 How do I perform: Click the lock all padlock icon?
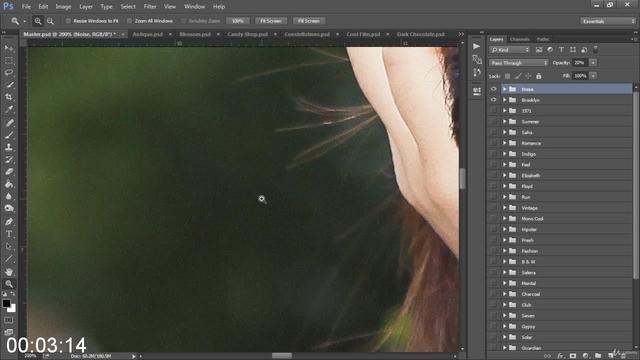[x=539, y=76]
